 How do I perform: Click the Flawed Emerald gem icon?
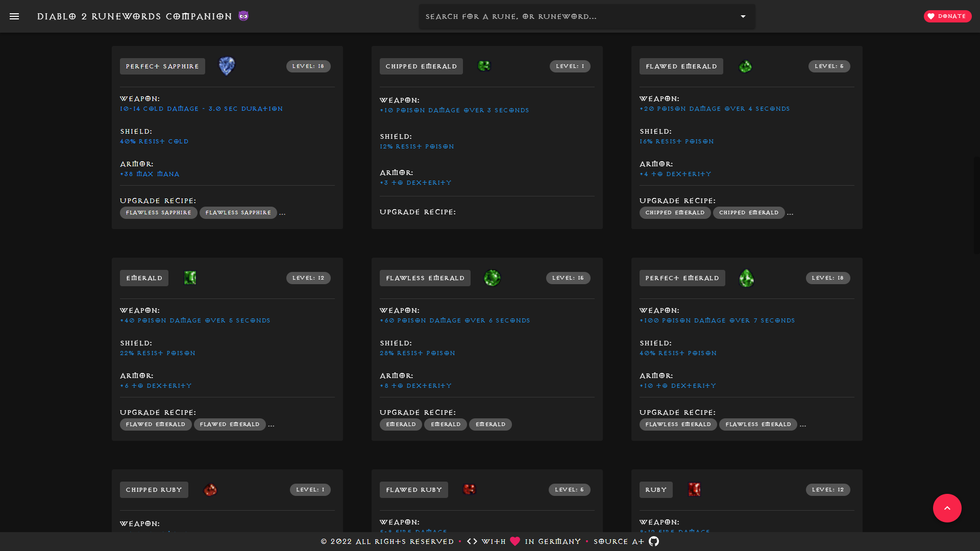745,66
